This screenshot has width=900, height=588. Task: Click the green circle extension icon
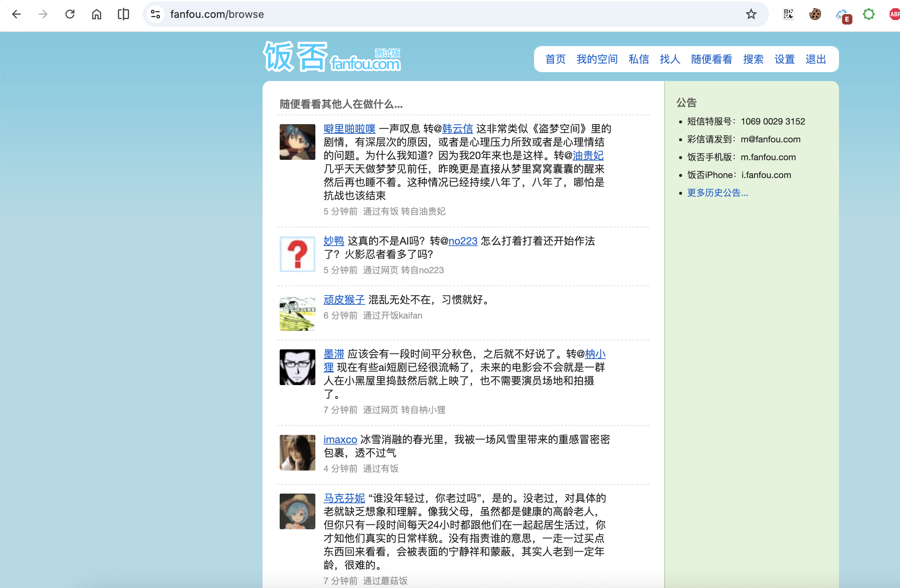tap(869, 14)
